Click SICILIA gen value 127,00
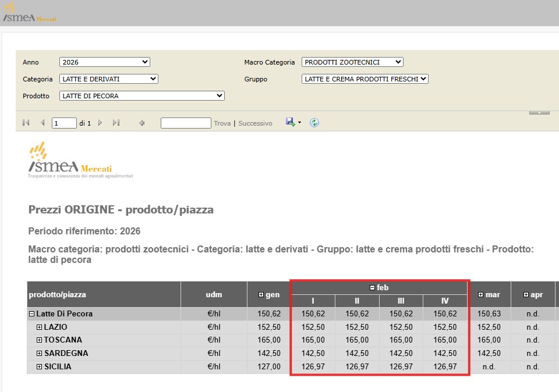This screenshot has height=392, width=559. (269, 366)
